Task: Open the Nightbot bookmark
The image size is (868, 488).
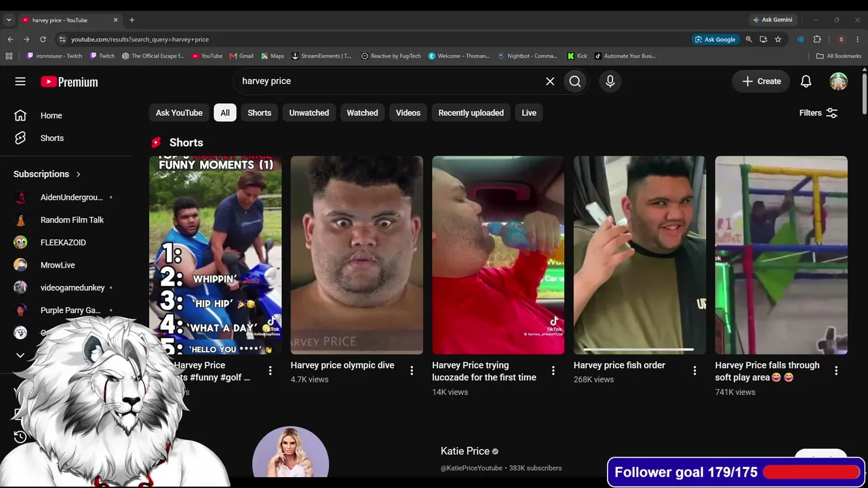Action: (x=528, y=56)
